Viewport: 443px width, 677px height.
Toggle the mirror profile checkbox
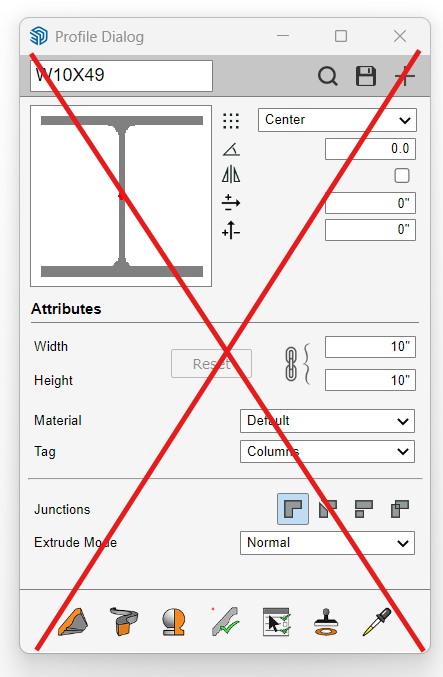tap(402, 176)
